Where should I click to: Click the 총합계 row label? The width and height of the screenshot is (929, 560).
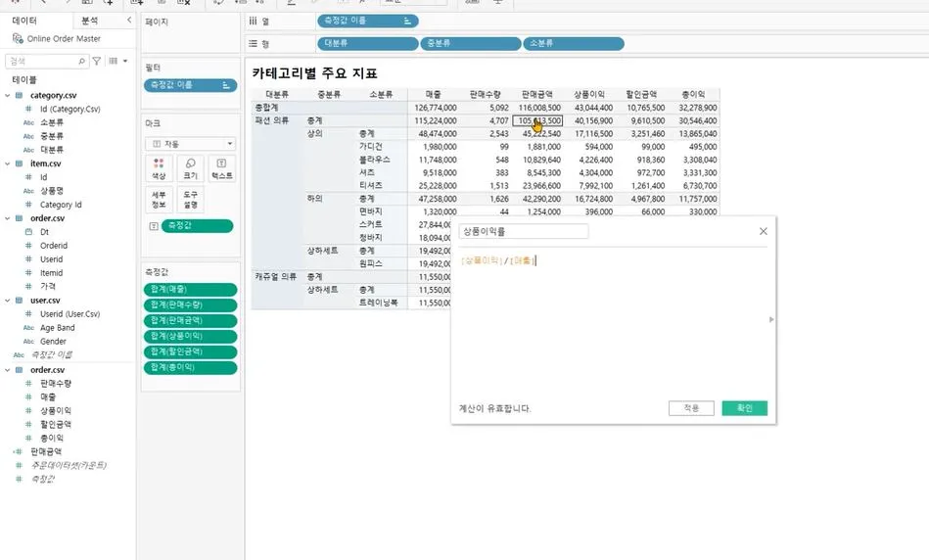(266, 108)
